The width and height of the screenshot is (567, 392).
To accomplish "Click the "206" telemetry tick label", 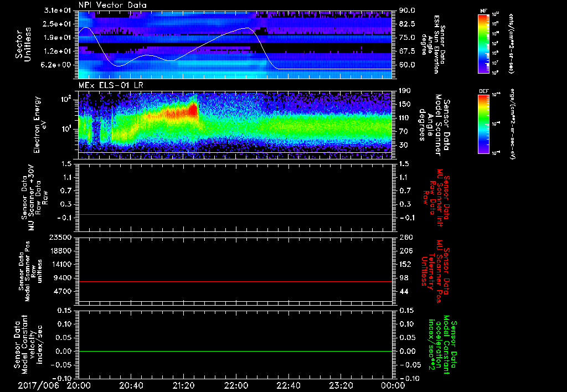I will pyautogui.click(x=405, y=251).
